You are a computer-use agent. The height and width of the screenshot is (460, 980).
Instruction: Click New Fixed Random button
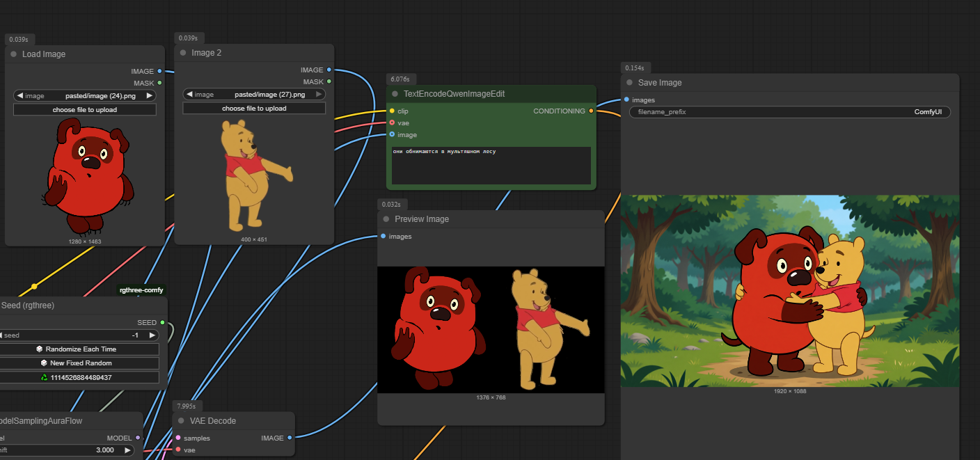[x=79, y=363]
